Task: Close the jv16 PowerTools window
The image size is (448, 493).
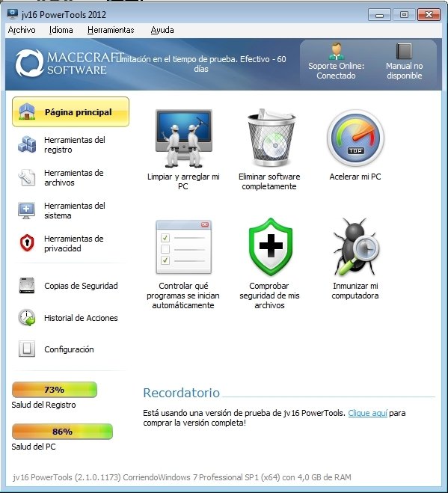Action: tap(429, 15)
